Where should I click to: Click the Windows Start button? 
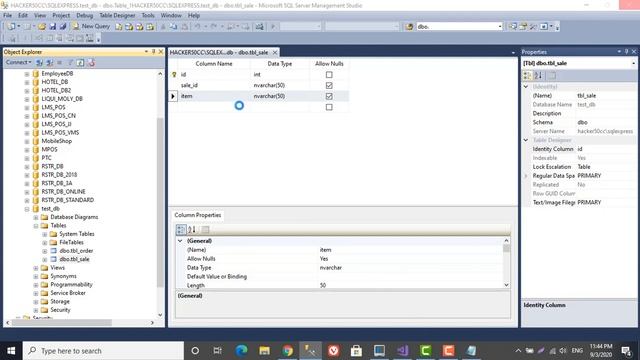(x=11, y=351)
